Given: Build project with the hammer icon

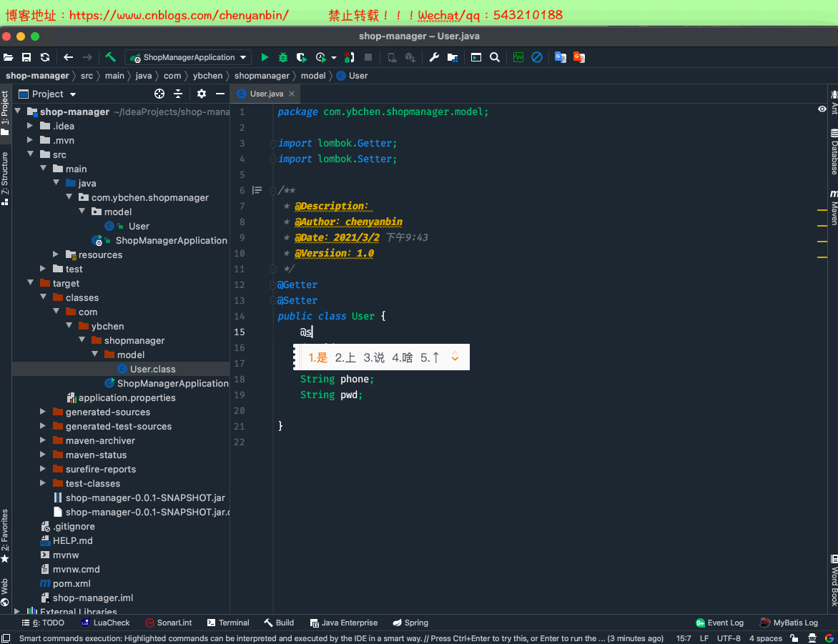Looking at the screenshot, I should [110, 57].
